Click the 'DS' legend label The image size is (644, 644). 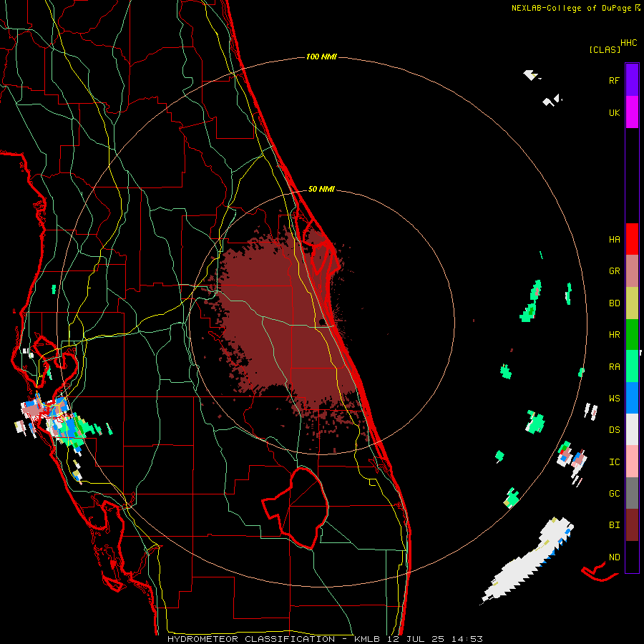[x=614, y=430]
